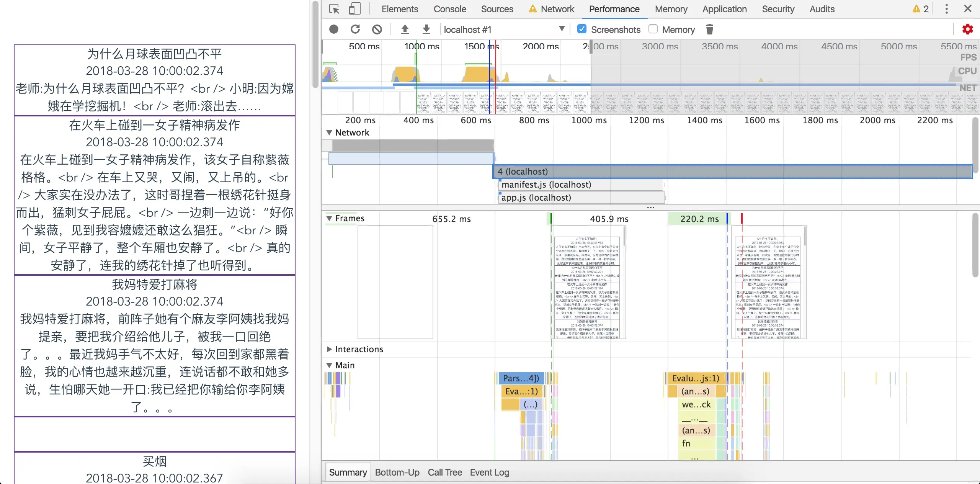This screenshot has height=484, width=980.
Task: Click the reload and profile icon
Action: [x=355, y=29]
